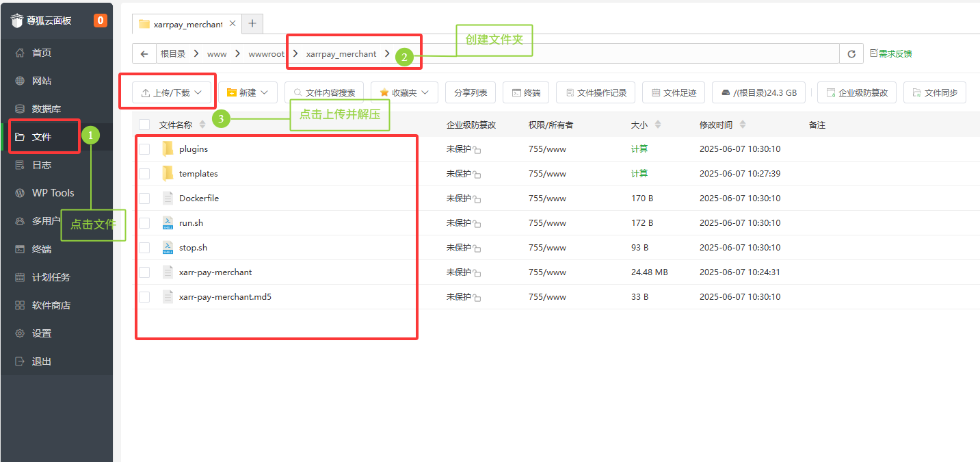Expand the 上传/下载 dropdown
The image size is (980, 462).
[x=172, y=93]
